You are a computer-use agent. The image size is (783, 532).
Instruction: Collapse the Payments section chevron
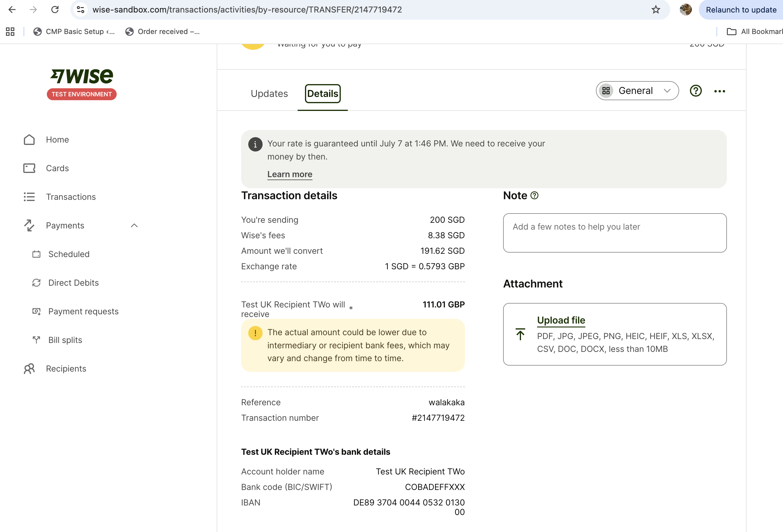click(x=134, y=225)
